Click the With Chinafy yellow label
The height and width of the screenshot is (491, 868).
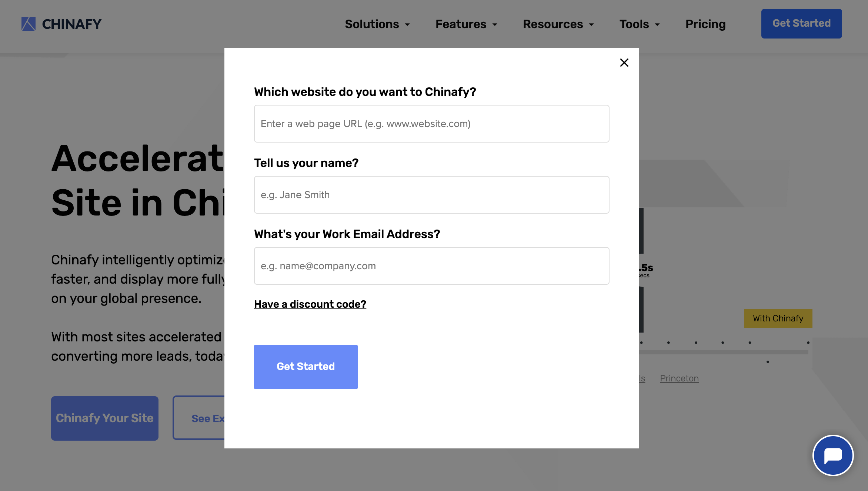point(778,318)
